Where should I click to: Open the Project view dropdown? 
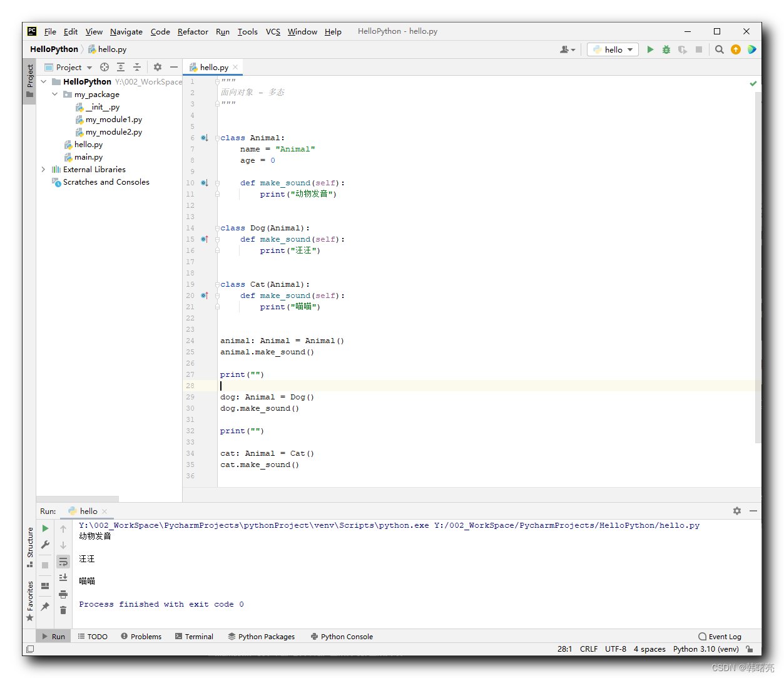coord(69,67)
